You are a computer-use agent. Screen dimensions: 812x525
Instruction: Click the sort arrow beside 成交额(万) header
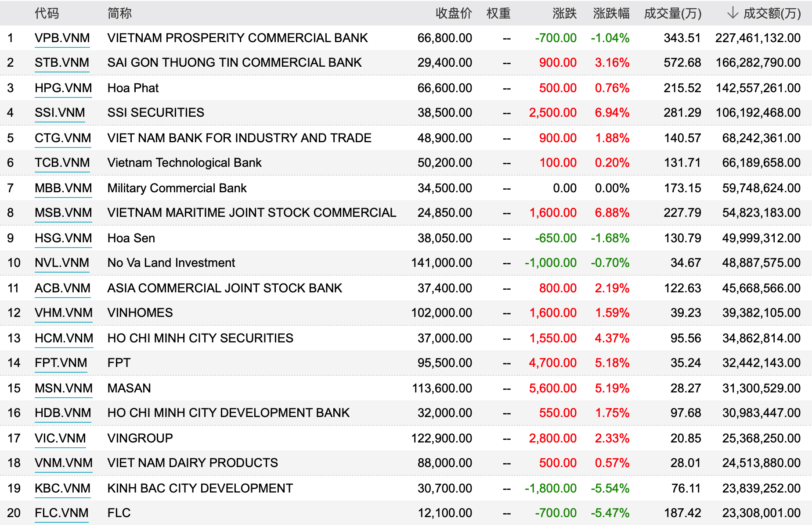tap(732, 13)
